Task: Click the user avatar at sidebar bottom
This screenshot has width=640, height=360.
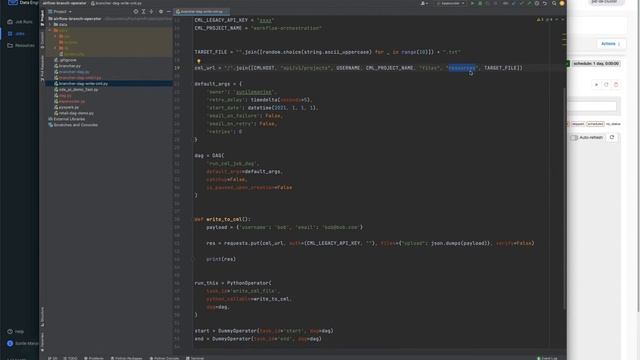Action: [10, 343]
